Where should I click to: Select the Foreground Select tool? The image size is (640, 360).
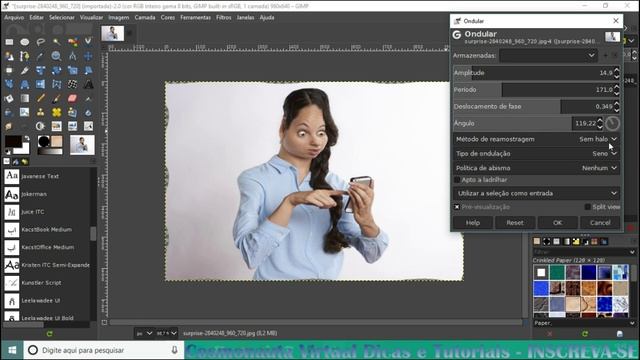pos(9,56)
